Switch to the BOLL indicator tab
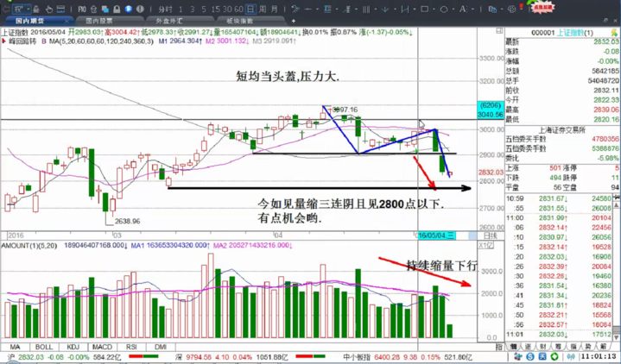This screenshot has width=621, height=364. 44,347
